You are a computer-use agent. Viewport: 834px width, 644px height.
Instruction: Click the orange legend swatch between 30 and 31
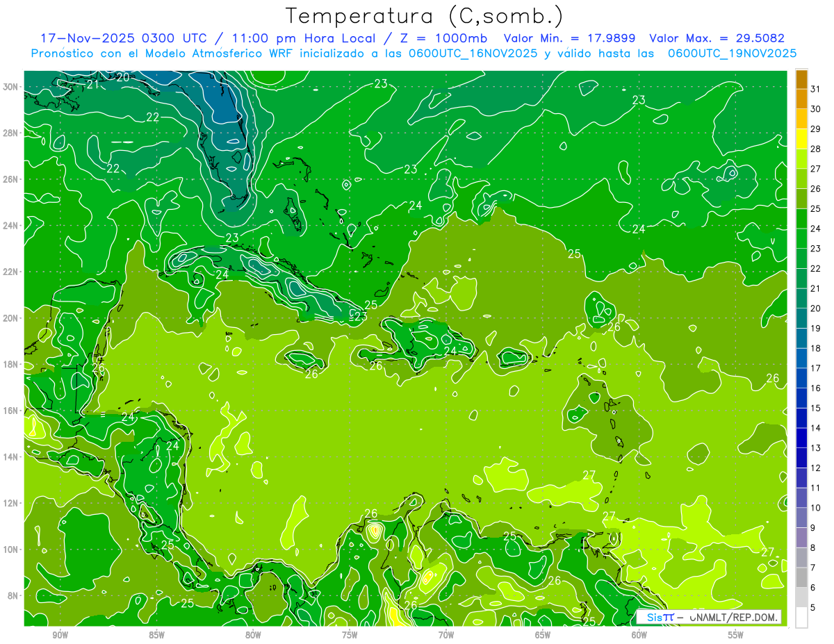coord(801,99)
